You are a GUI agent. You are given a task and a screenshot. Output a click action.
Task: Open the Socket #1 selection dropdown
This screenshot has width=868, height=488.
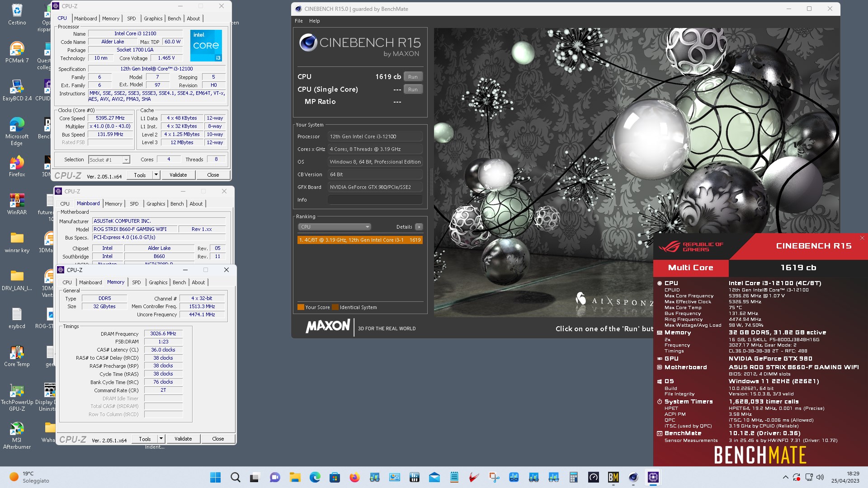click(109, 160)
